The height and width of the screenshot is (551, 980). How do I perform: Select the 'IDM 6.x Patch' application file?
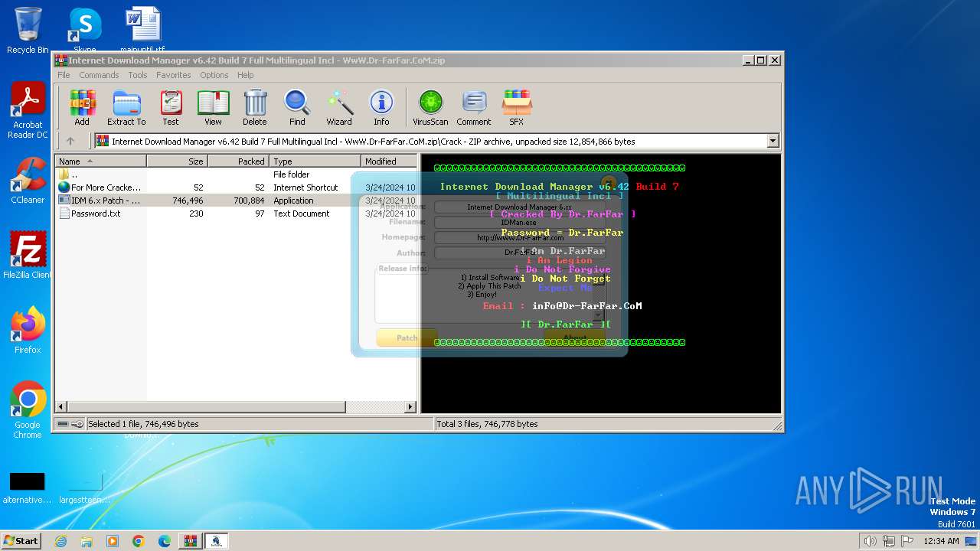coord(236,201)
